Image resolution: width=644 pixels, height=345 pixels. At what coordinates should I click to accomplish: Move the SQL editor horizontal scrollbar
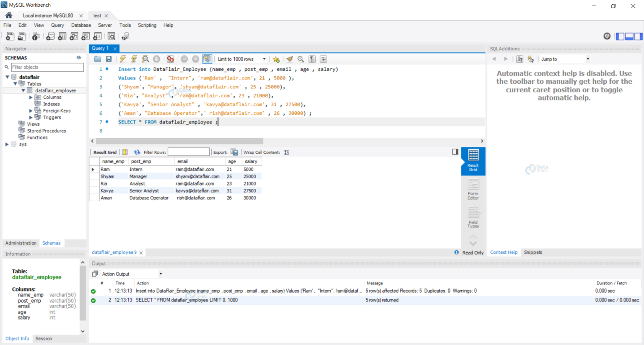tap(179, 141)
